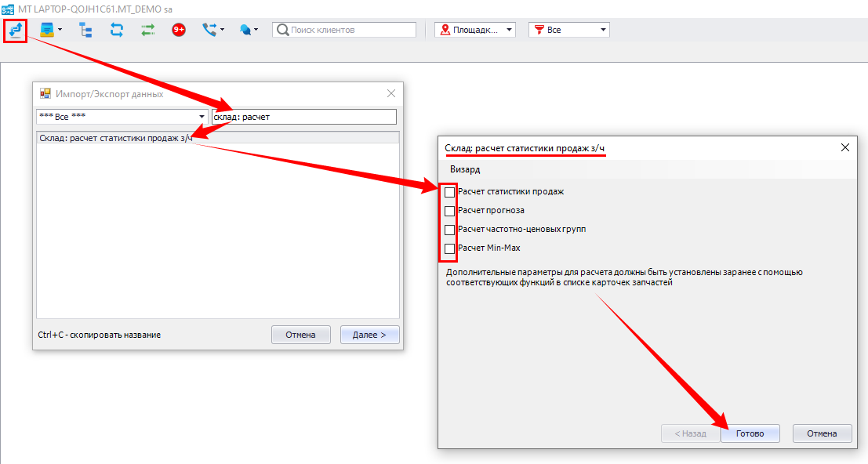Check the Расчет частотно-ценовых групп option
Screen dimensions: 868x464
click(x=449, y=230)
